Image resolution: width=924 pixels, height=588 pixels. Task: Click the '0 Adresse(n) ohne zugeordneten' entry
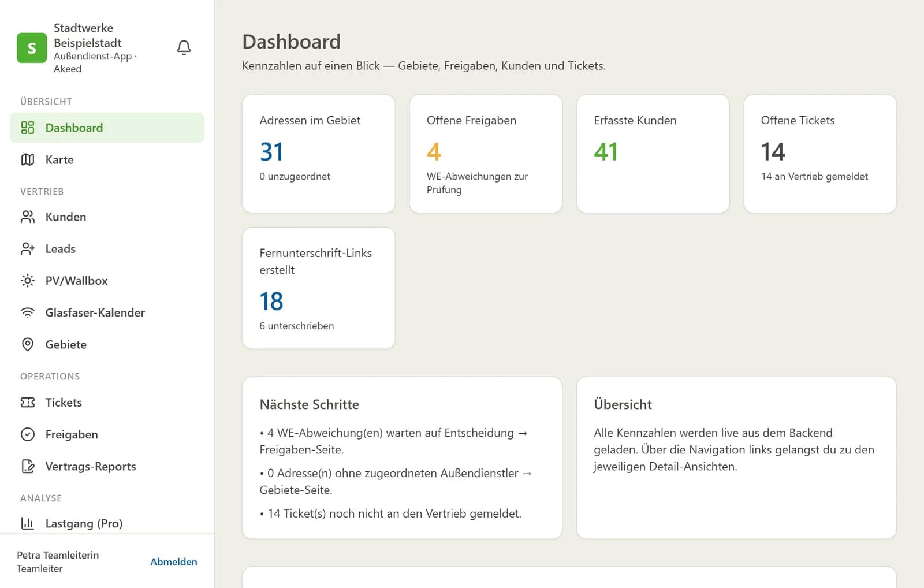click(x=396, y=481)
